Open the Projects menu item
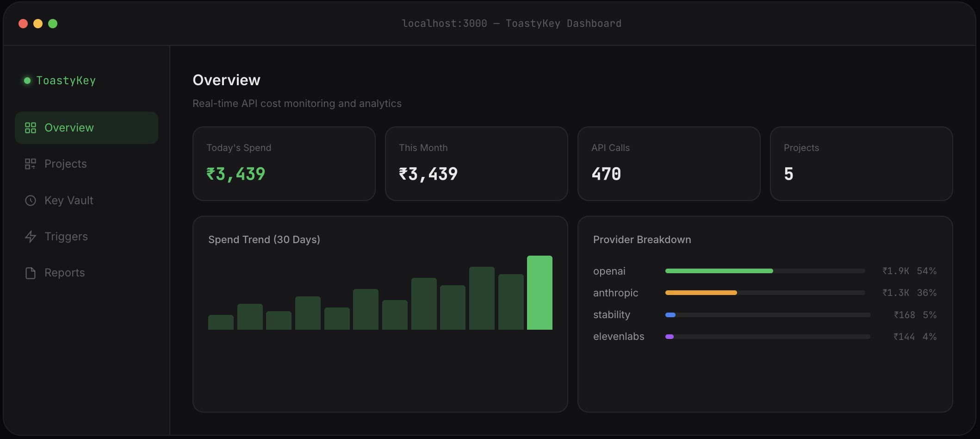 87,164
